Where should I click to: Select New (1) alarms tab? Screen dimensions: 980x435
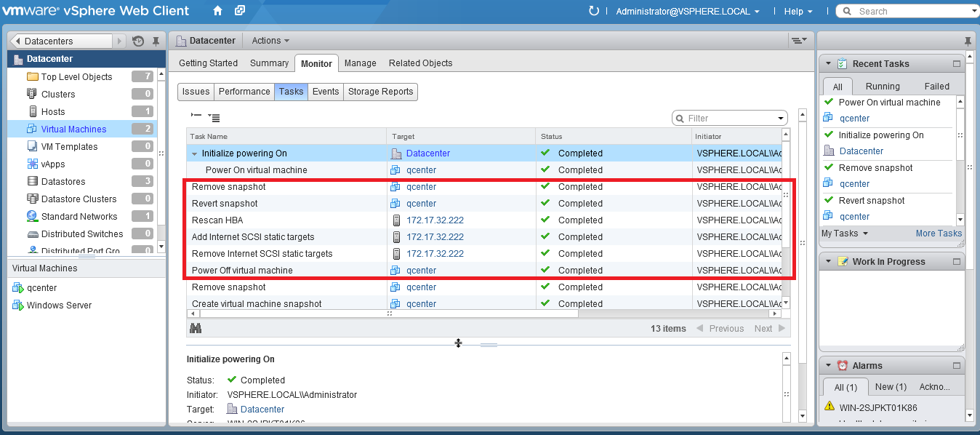(x=891, y=387)
